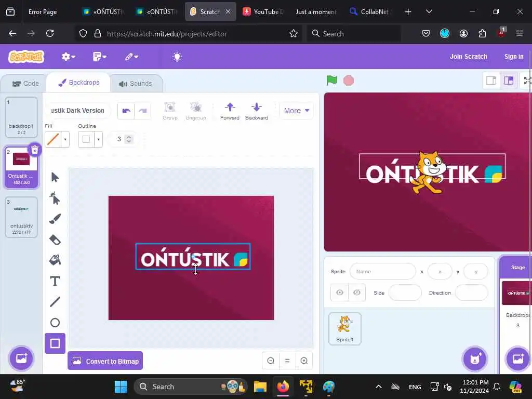The image size is (532, 399).
Task: Click the green flag to run
Action: point(332,81)
